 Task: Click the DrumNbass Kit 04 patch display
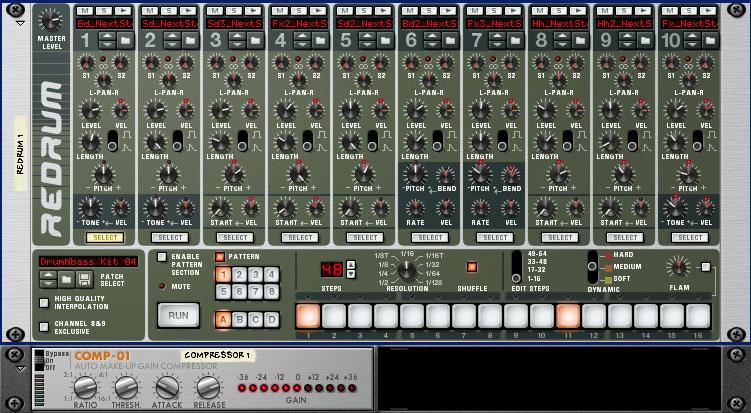click(x=89, y=262)
